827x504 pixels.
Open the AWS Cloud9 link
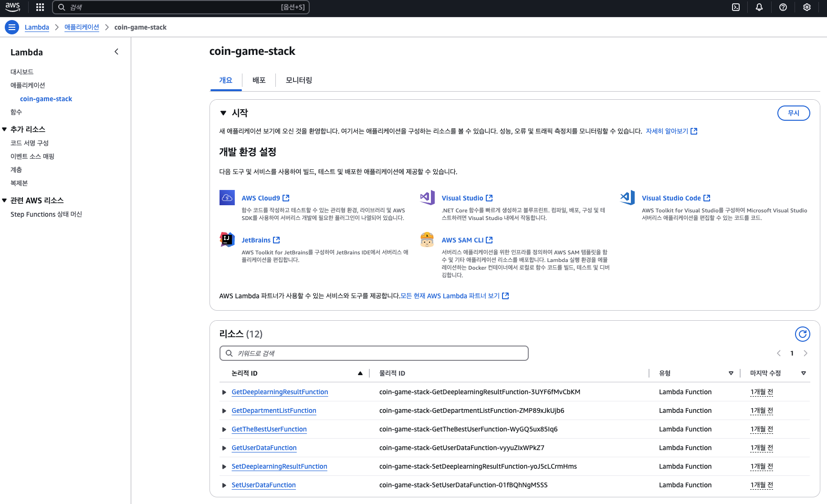click(x=261, y=198)
